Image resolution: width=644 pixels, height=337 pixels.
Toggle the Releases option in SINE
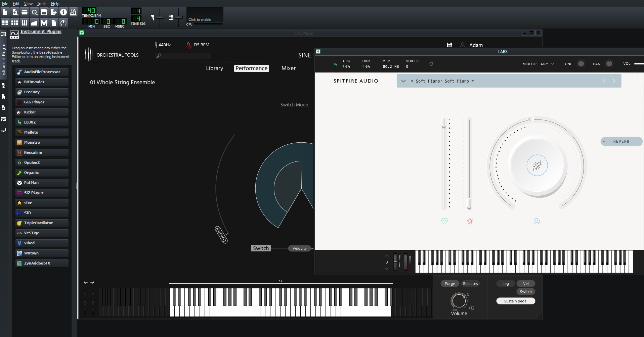coord(470,284)
